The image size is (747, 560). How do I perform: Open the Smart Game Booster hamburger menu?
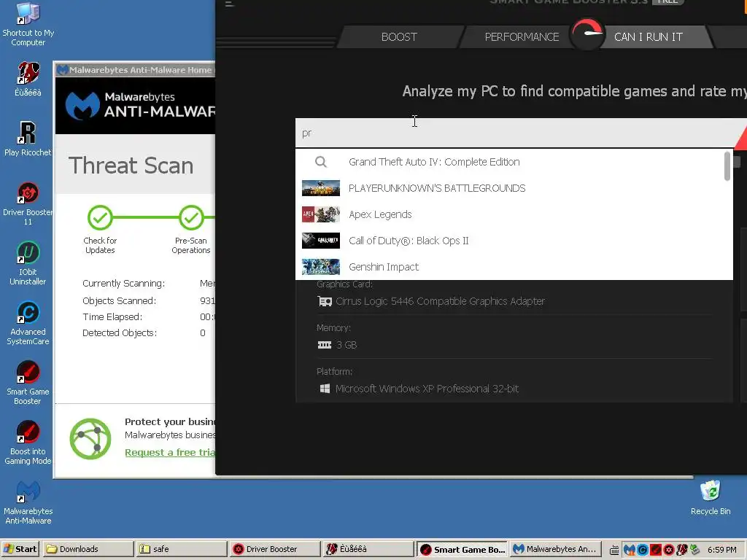click(x=230, y=4)
